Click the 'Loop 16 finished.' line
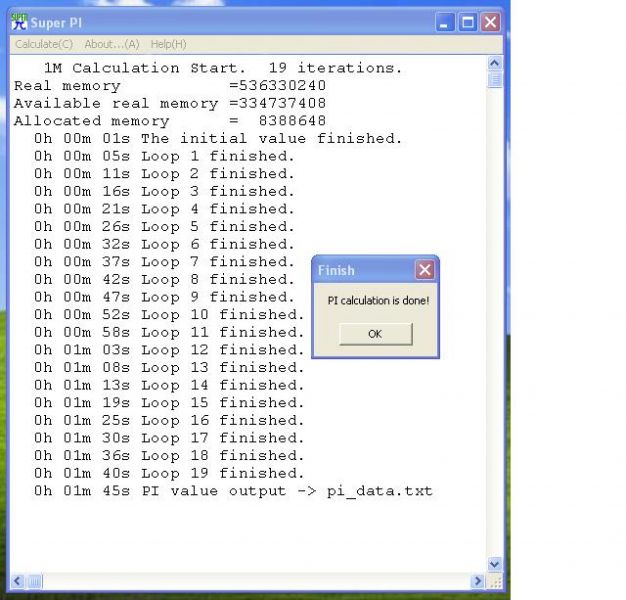 pyautogui.click(x=169, y=420)
